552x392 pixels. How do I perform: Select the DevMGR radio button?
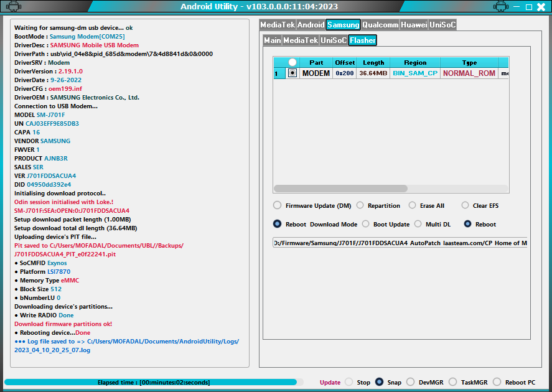coord(411,382)
